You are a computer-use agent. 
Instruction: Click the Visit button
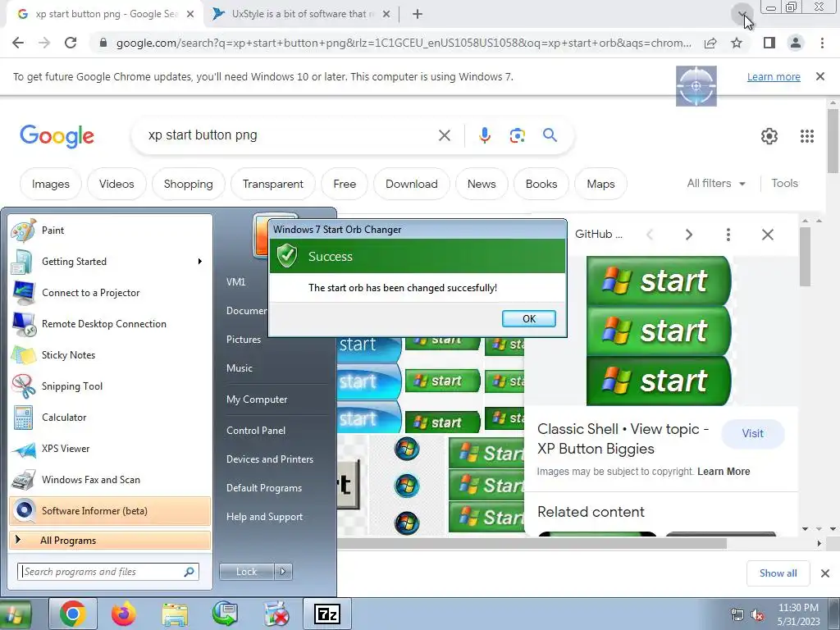753,433
